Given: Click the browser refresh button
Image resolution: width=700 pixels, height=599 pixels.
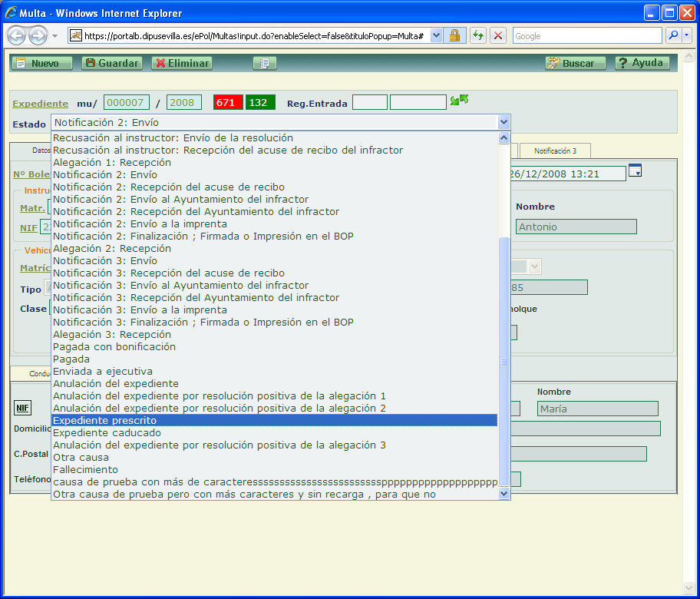Looking at the screenshot, I should (478, 36).
